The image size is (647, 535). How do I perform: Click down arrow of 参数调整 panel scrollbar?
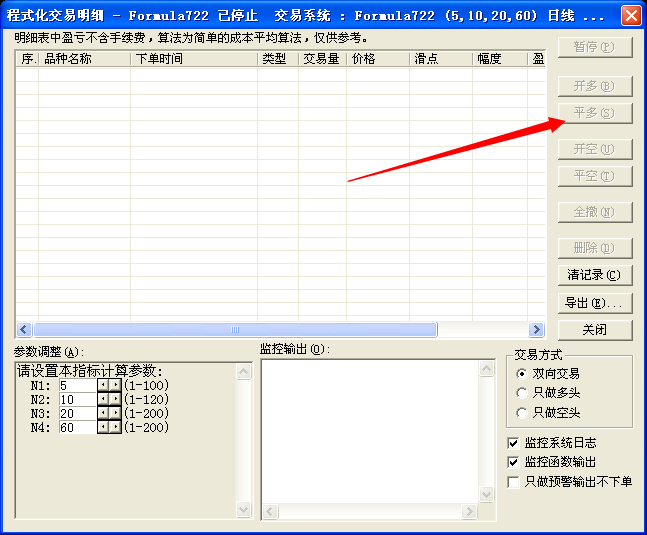244,509
